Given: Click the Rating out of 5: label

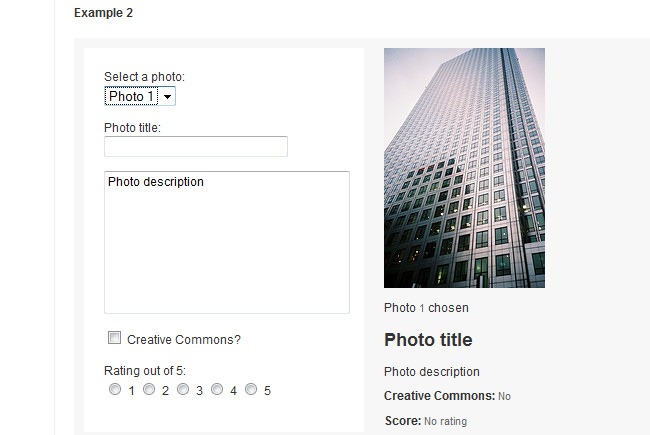Looking at the screenshot, I should [145, 371].
